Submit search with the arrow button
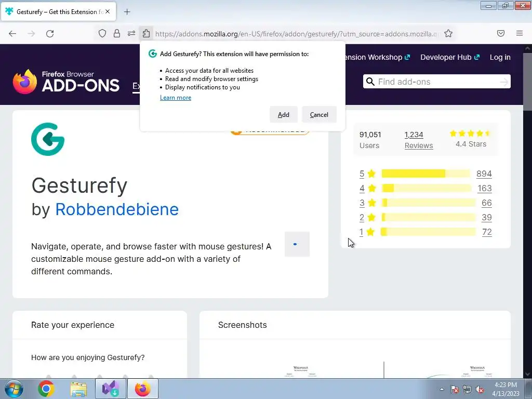The image size is (532, 399). coord(504,82)
